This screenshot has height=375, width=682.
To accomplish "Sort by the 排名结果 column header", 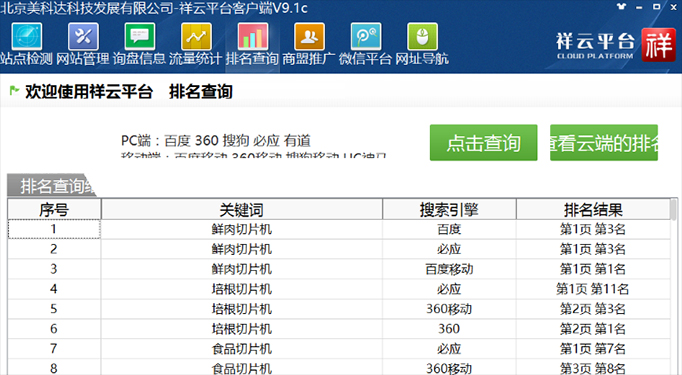I will (x=593, y=210).
